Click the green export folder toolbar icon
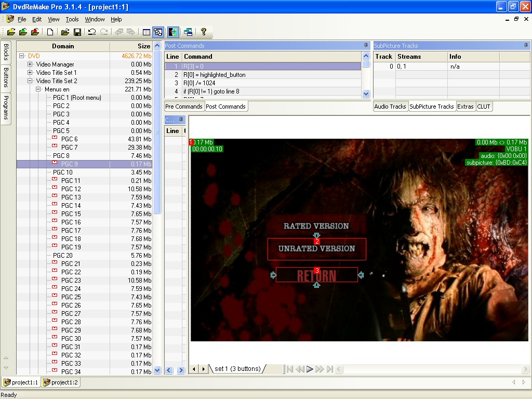 (23, 32)
